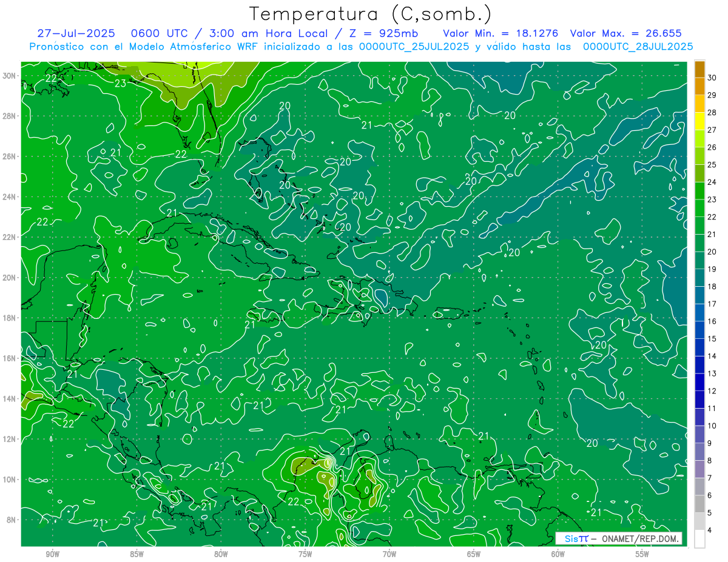The width and height of the screenshot is (728, 562).
Task: Click the 18N latitude axis label
Action: (10, 318)
